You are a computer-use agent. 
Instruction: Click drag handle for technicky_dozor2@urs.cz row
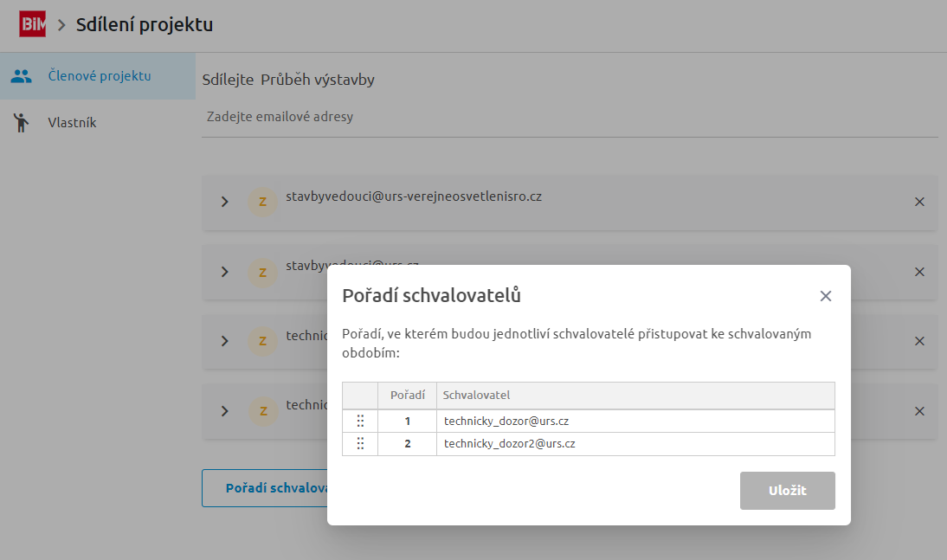coord(360,444)
